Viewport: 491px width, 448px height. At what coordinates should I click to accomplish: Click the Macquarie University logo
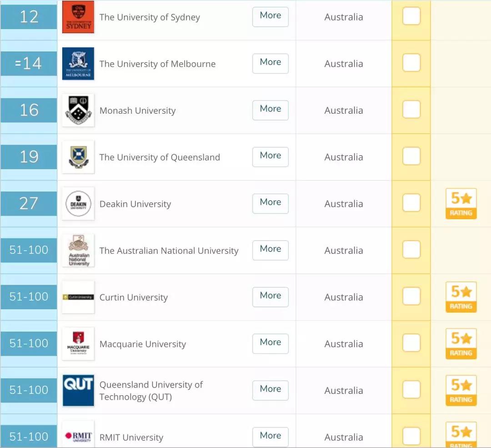pyautogui.click(x=78, y=344)
